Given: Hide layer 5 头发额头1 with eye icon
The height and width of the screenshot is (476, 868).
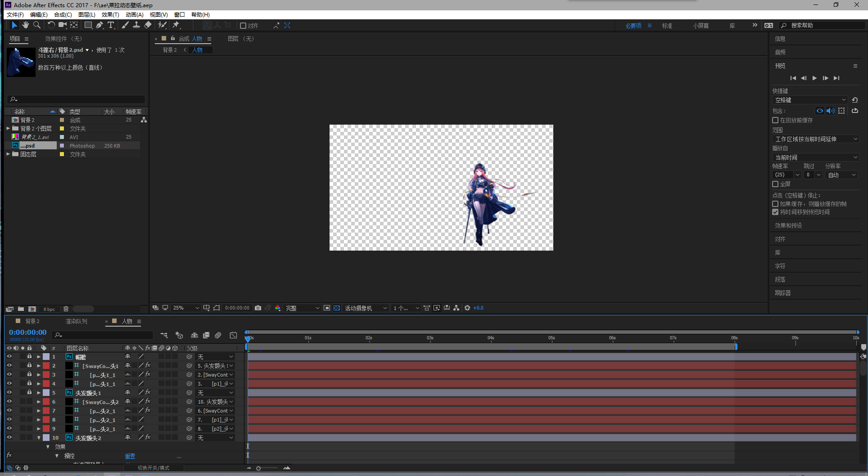Looking at the screenshot, I should (x=9, y=392).
